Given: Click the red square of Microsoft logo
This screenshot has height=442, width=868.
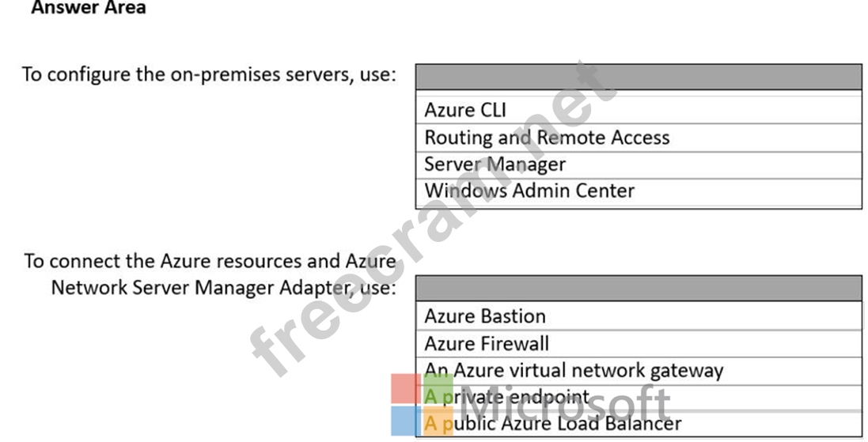Looking at the screenshot, I should [405, 388].
